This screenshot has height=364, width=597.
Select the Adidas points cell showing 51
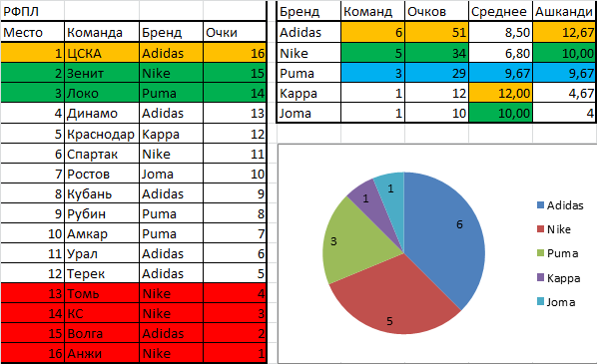(436, 32)
